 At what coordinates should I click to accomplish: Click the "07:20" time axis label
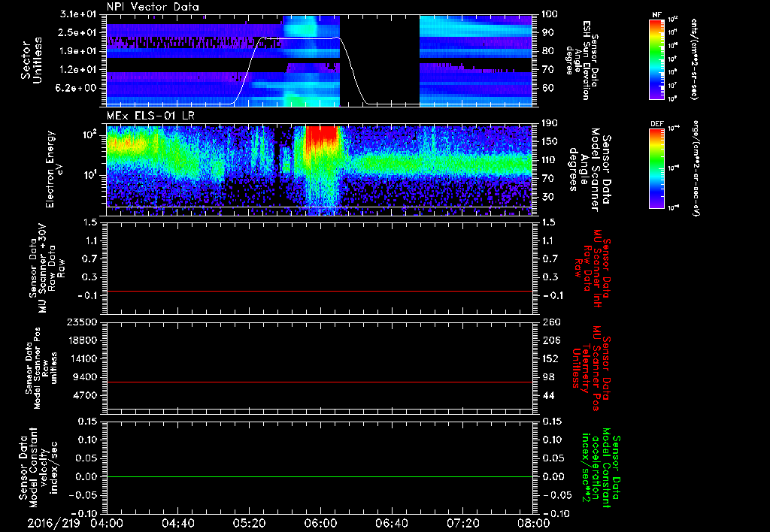tap(462, 523)
